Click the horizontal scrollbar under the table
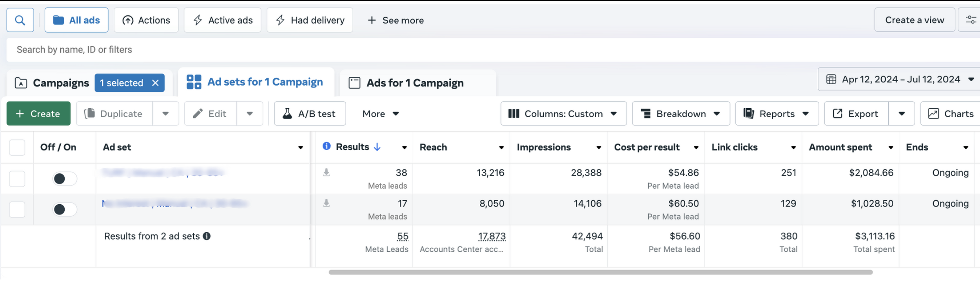Image resolution: width=980 pixels, height=282 pixels. pos(600,272)
